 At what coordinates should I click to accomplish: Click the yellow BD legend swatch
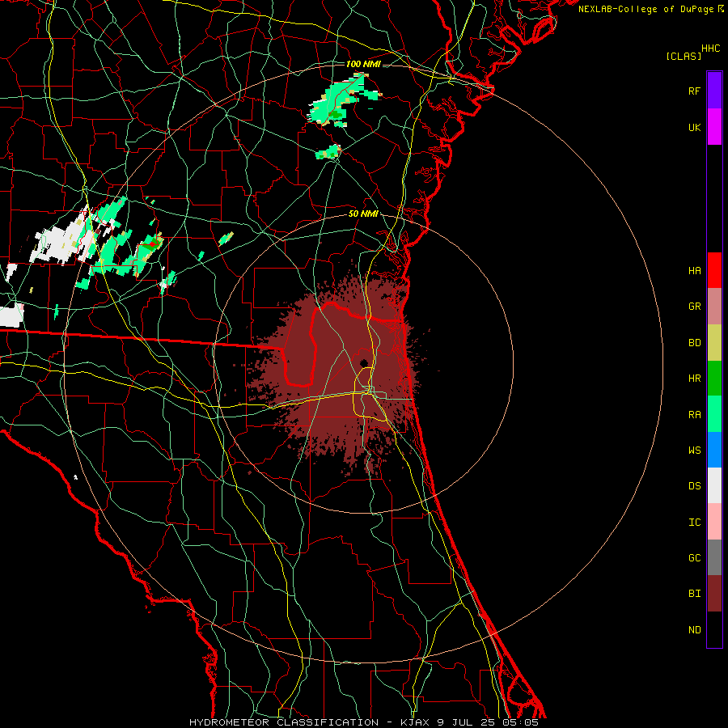[x=714, y=343]
